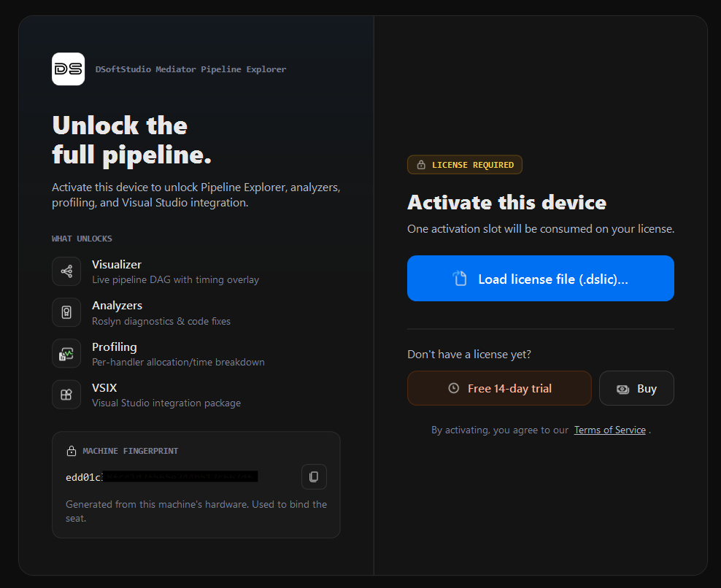721x588 pixels.
Task: Click the 'Activate this device' heading
Action: tap(506, 203)
